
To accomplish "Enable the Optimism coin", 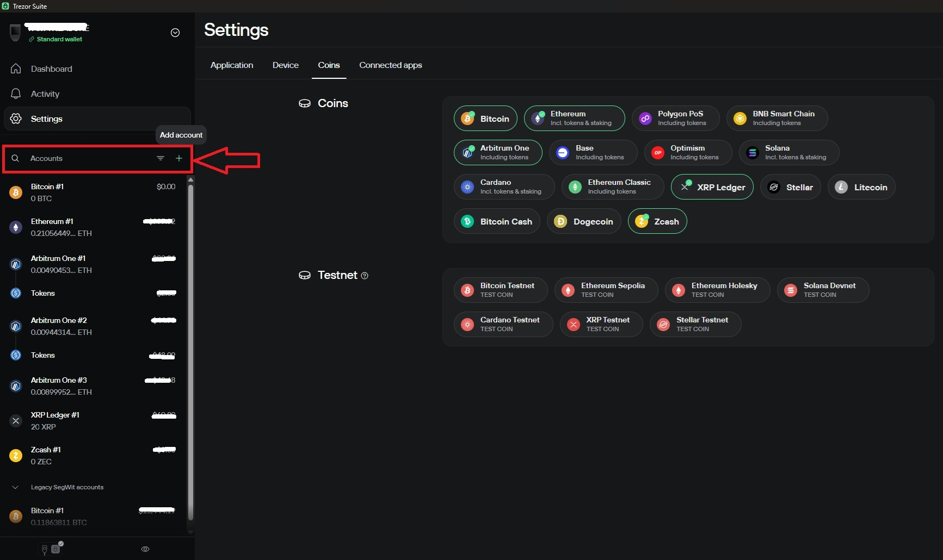I will tap(688, 153).
